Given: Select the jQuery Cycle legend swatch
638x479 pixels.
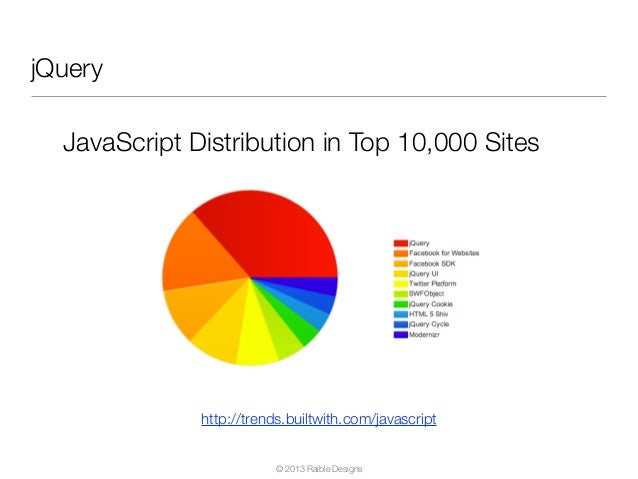Looking at the screenshot, I should click(400, 324).
